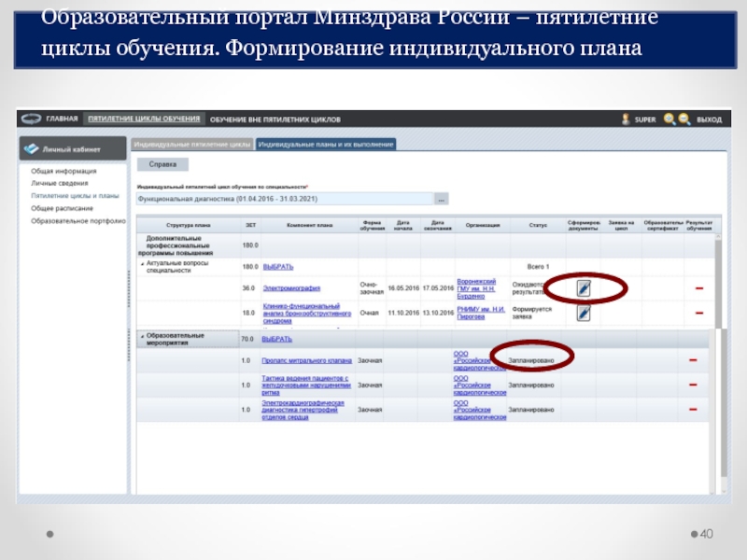Click the SUPER user profile icon
747x560 pixels.
point(627,119)
